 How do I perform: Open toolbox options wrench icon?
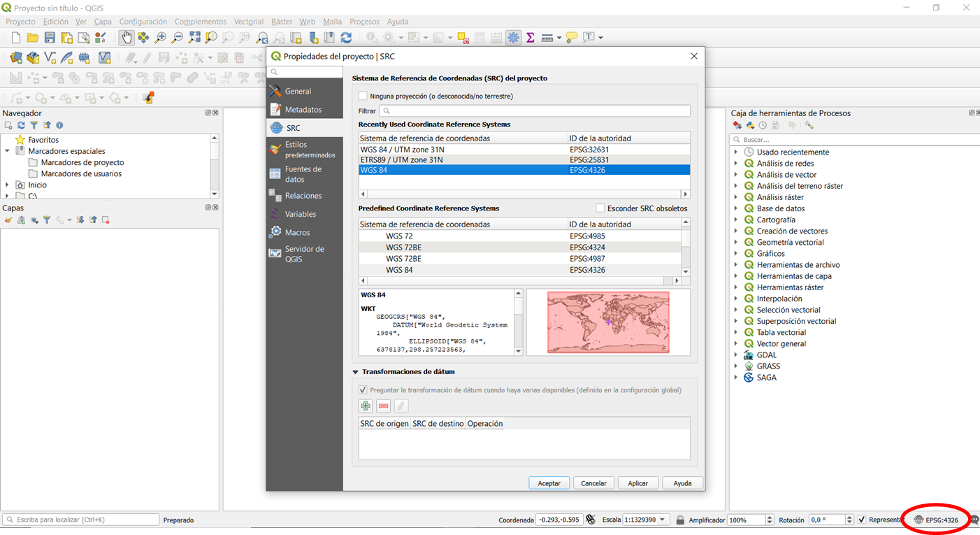click(809, 125)
